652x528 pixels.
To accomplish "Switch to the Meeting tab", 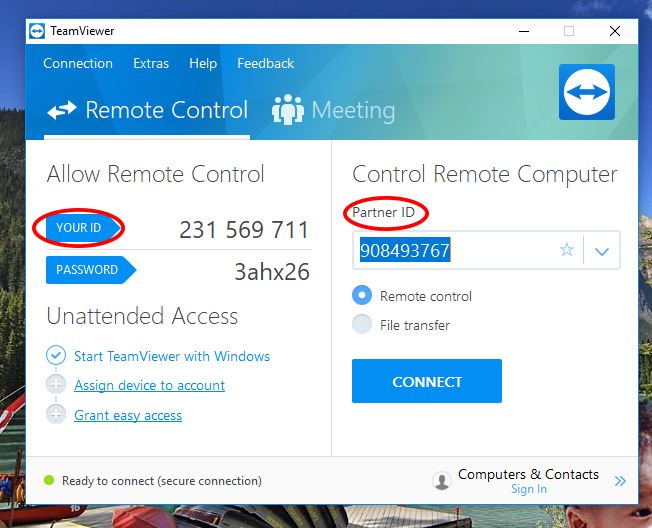I will [x=333, y=110].
